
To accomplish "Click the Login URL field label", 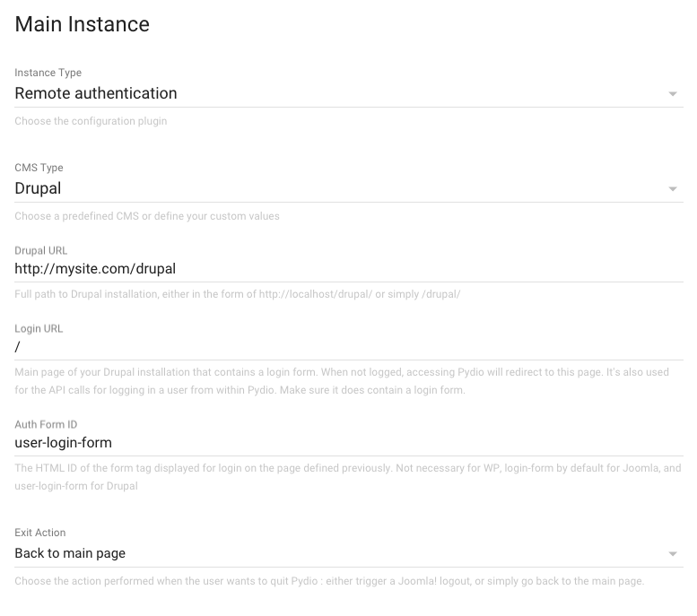I will pyautogui.click(x=39, y=329).
